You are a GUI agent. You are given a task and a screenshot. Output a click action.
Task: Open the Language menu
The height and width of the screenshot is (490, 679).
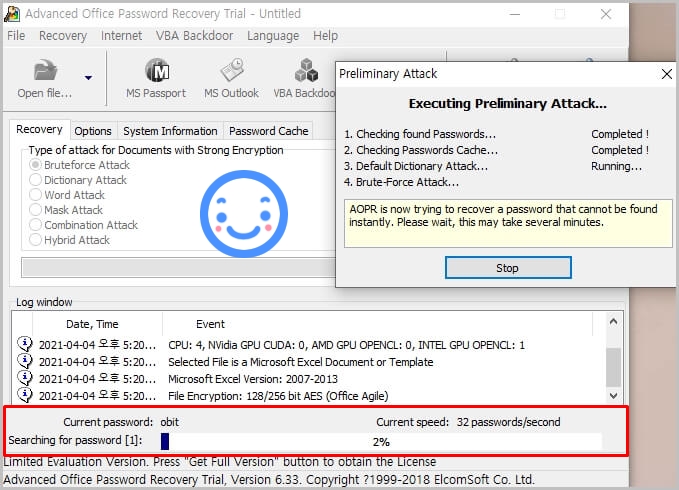273,35
